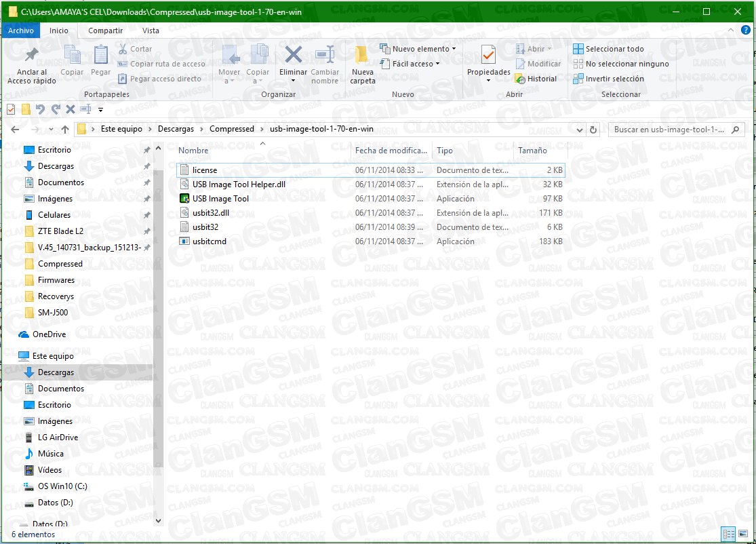Pin folder with Anclar al Acceso rápido

[31, 65]
